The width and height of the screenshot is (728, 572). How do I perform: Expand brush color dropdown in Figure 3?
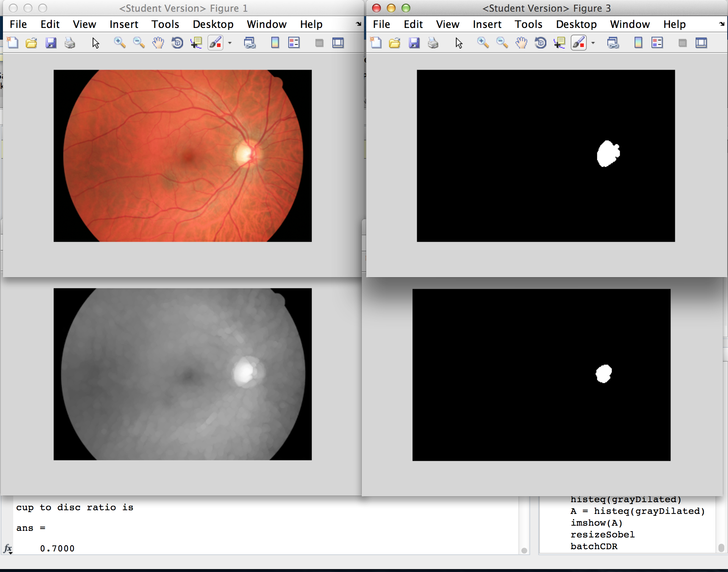click(593, 43)
